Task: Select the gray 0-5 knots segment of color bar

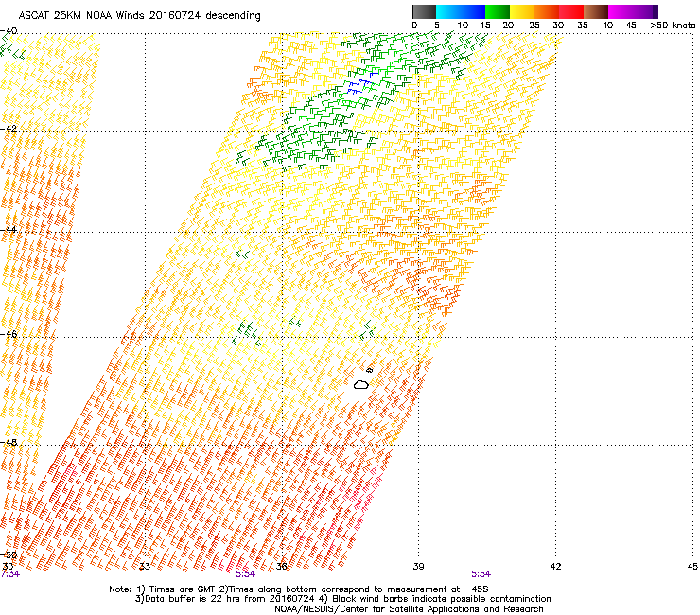Action: [x=424, y=11]
